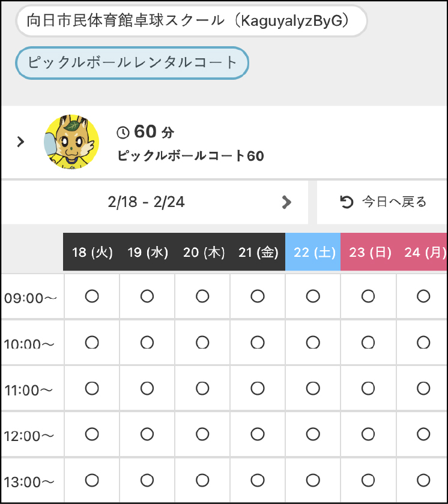Click the fox mascot avatar image

coord(71,142)
